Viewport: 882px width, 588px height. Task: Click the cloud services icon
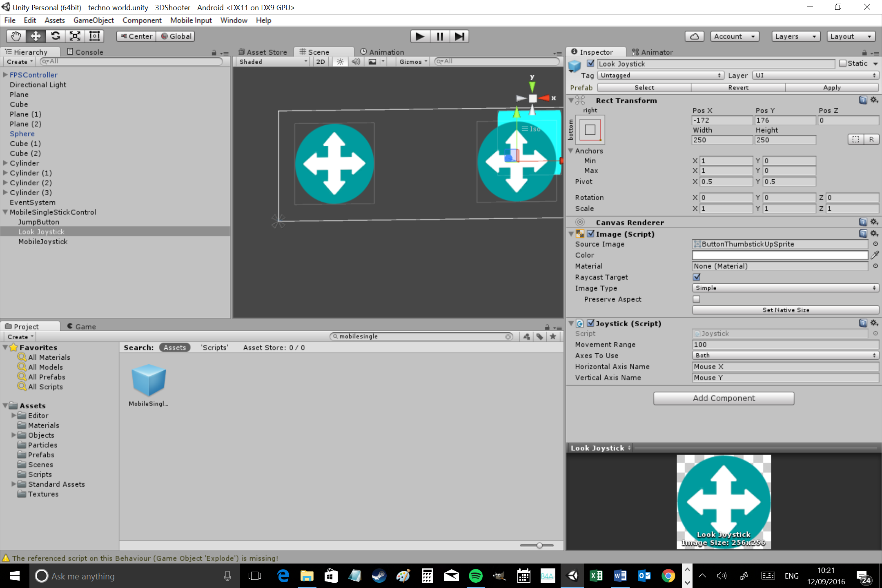click(694, 36)
